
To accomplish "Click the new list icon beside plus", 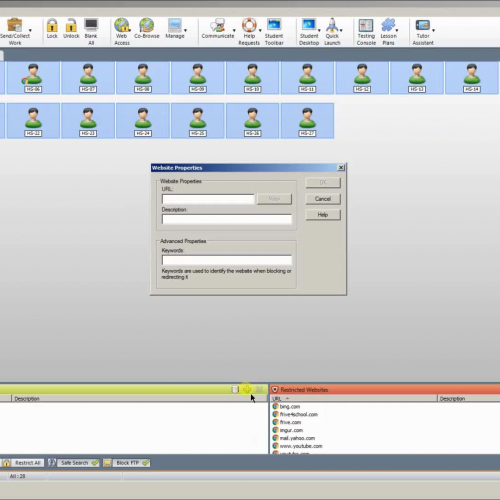I will point(235,389).
